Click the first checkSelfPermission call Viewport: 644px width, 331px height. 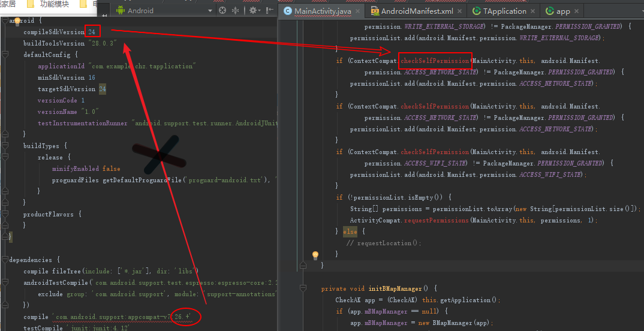(x=435, y=61)
